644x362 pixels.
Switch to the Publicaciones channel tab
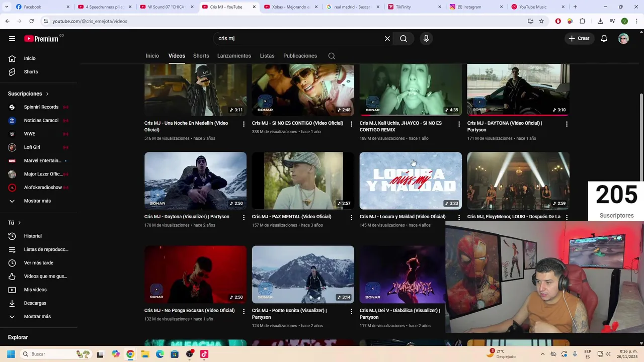coord(300,56)
